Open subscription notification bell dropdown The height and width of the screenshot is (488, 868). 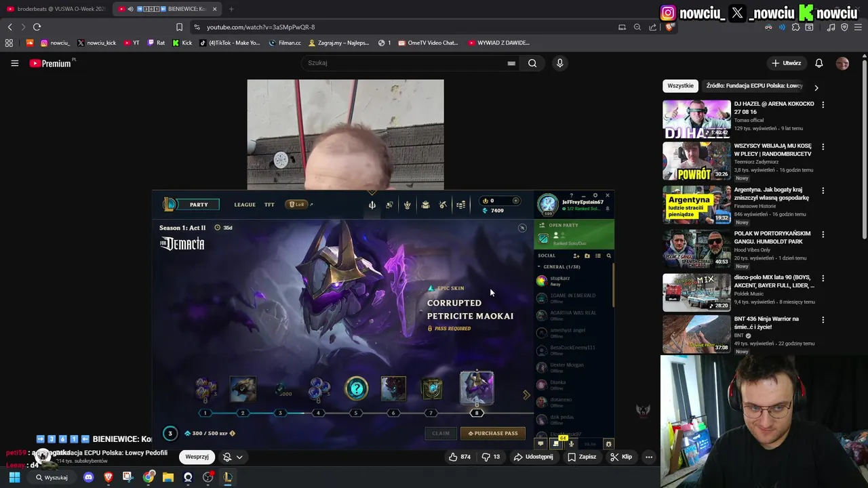[x=233, y=457]
